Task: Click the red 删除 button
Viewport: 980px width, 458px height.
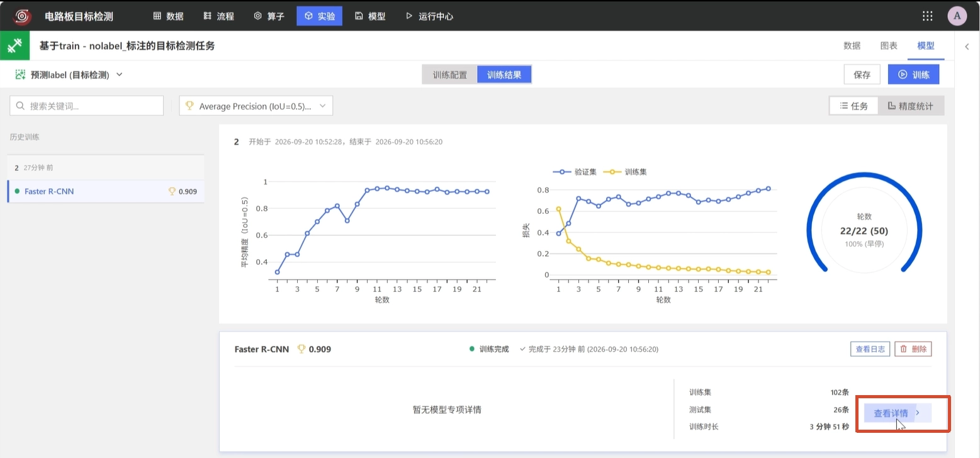Action: point(913,349)
